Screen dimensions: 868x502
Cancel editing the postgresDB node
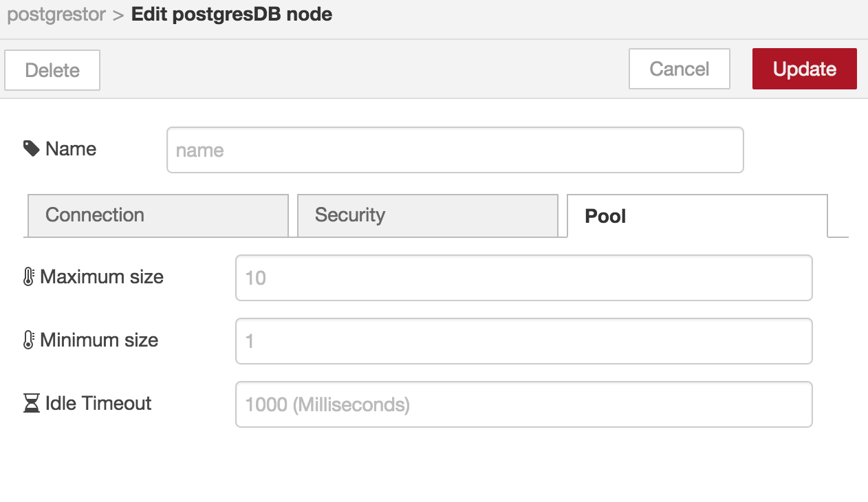click(679, 69)
